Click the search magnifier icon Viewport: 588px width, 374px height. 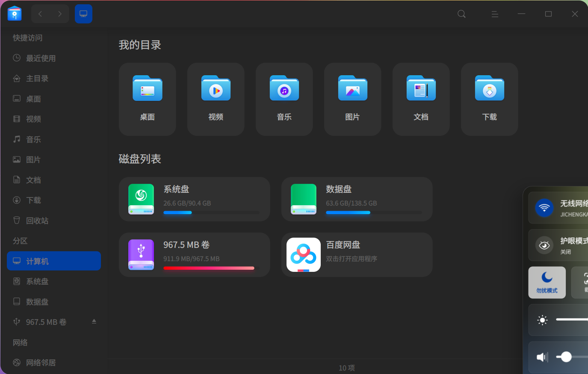(461, 14)
